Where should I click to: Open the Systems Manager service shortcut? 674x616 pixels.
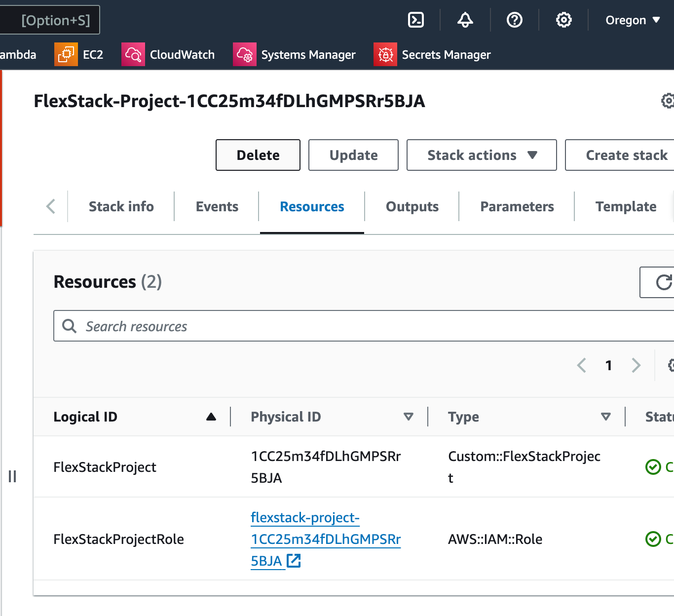(295, 54)
